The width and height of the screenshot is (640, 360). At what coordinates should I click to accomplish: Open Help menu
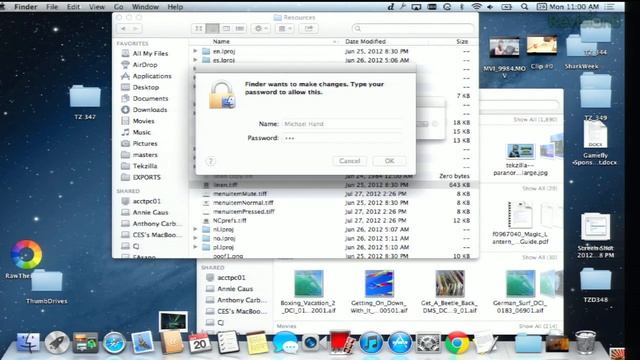click(175, 7)
